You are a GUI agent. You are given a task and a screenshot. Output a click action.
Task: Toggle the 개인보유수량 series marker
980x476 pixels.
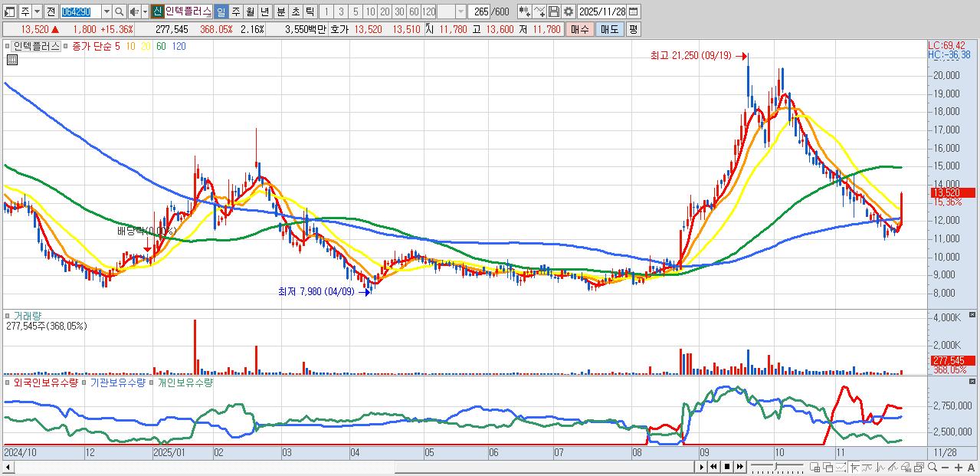point(152,382)
